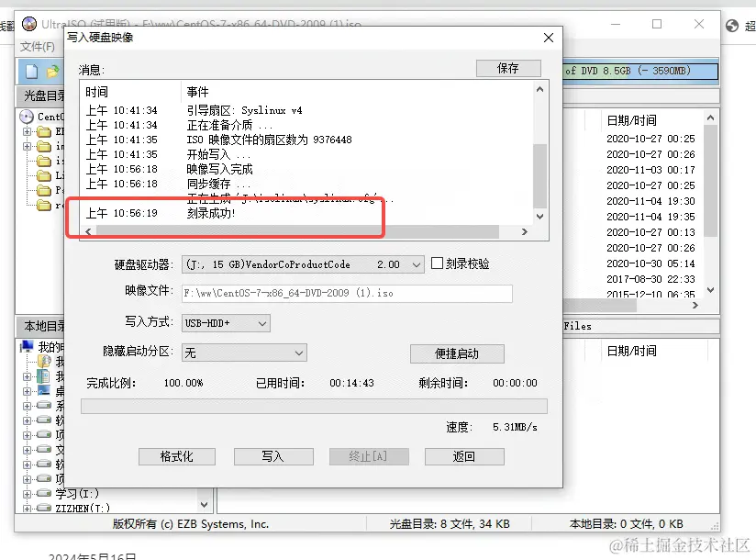Click the 返回 button
This screenshot has height=560, width=756.
(x=464, y=456)
